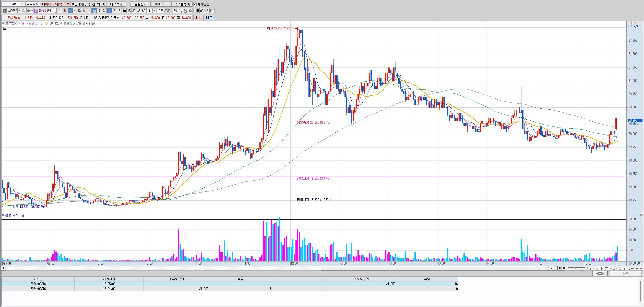Click the save chart floppy icon
Image resolution: width=644 pixels, height=307 pixels.
tap(185, 11)
